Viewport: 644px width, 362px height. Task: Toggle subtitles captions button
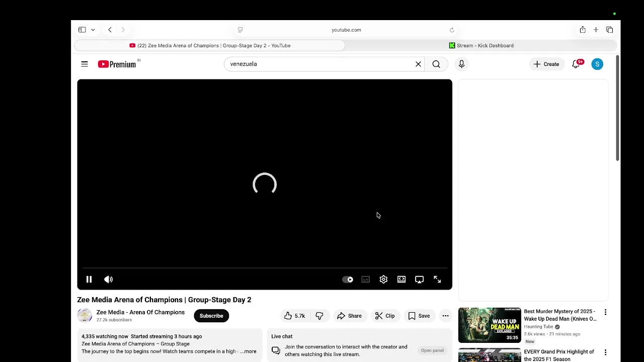pyautogui.click(x=366, y=280)
